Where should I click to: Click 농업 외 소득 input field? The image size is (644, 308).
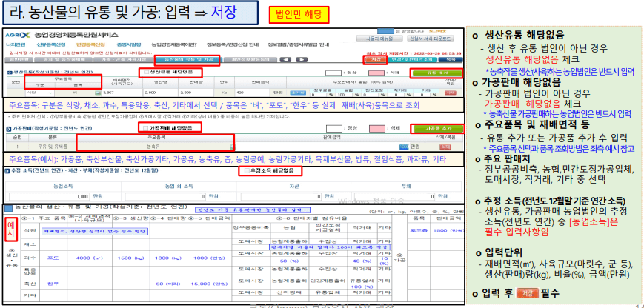point(166,196)
